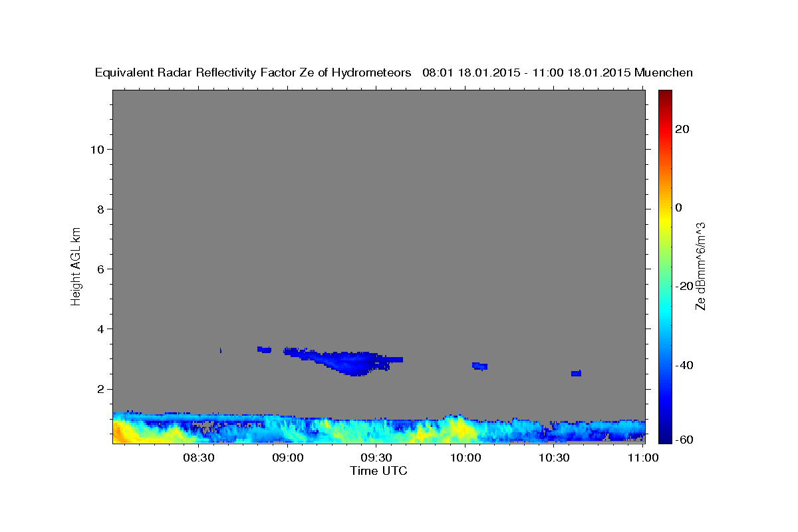Click the '10:30' time tick label
798x532 pixels.
pyautogui.click(x=554, y=458)
